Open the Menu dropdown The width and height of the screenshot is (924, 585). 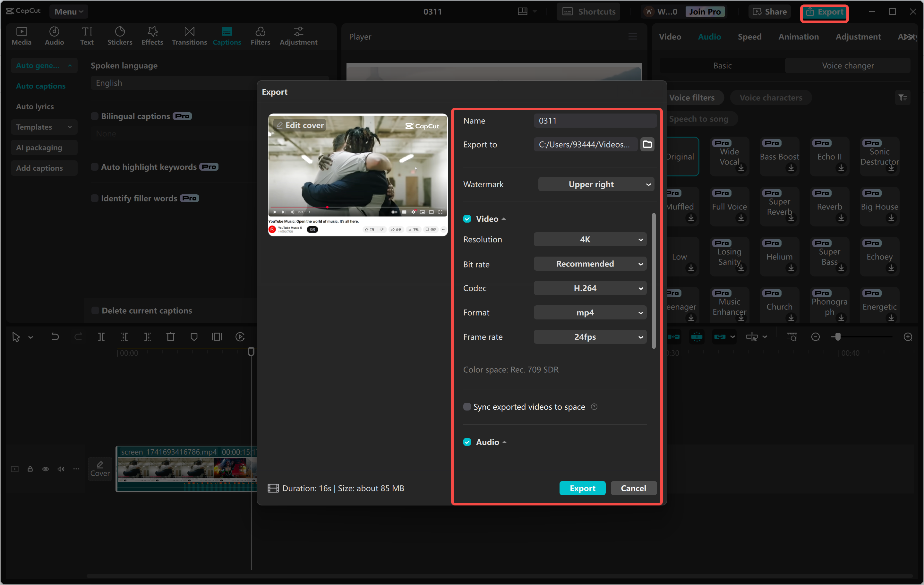tap(68, 11)
